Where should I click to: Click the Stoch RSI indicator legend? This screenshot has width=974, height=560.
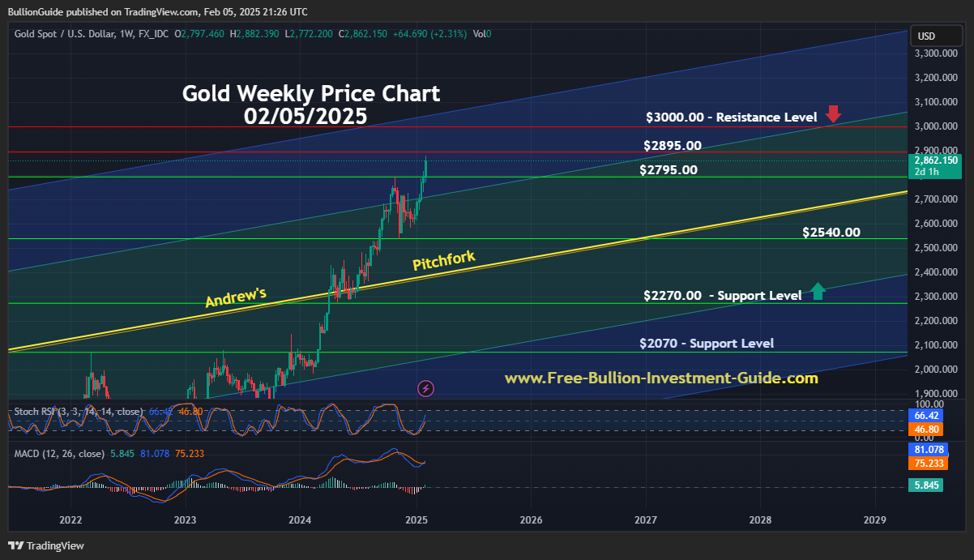[x=79, y=412]
